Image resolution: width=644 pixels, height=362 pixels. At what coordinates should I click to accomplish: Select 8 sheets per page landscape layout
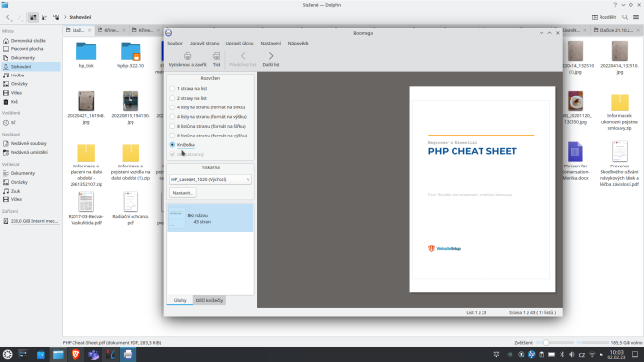coord(208,126)
